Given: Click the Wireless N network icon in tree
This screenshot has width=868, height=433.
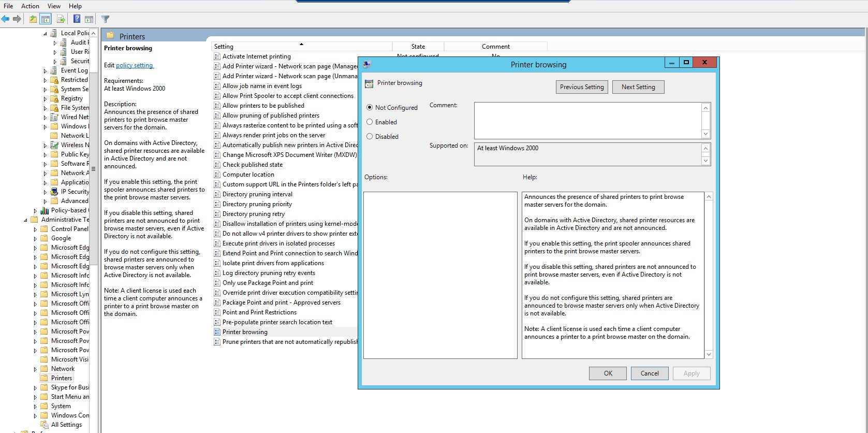Looking at the screenshot, I should coord(54,145).
